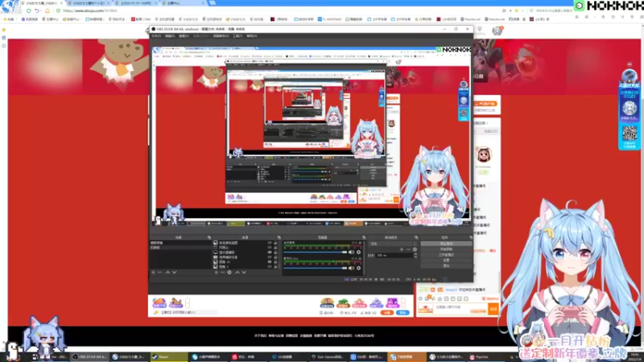Open settings gear of first mixer channel
Image resolution: width=644 pixels, height=362 pixels.
coord(358,253)
